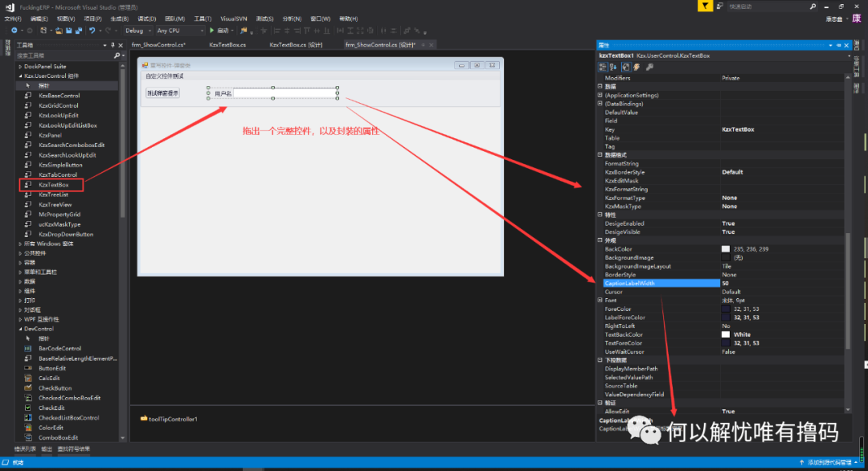
Task: Expand the Font property node
Action: coord(600,300)
